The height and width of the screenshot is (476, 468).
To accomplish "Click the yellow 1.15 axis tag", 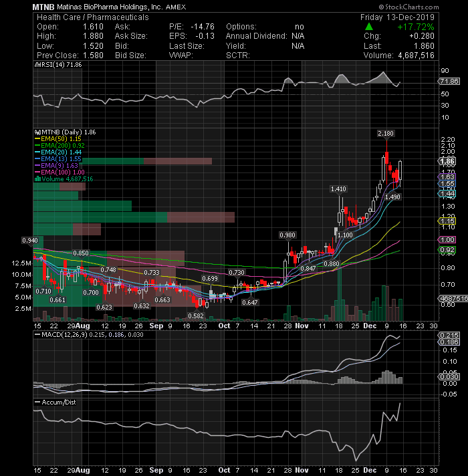I will pos(447,221).
